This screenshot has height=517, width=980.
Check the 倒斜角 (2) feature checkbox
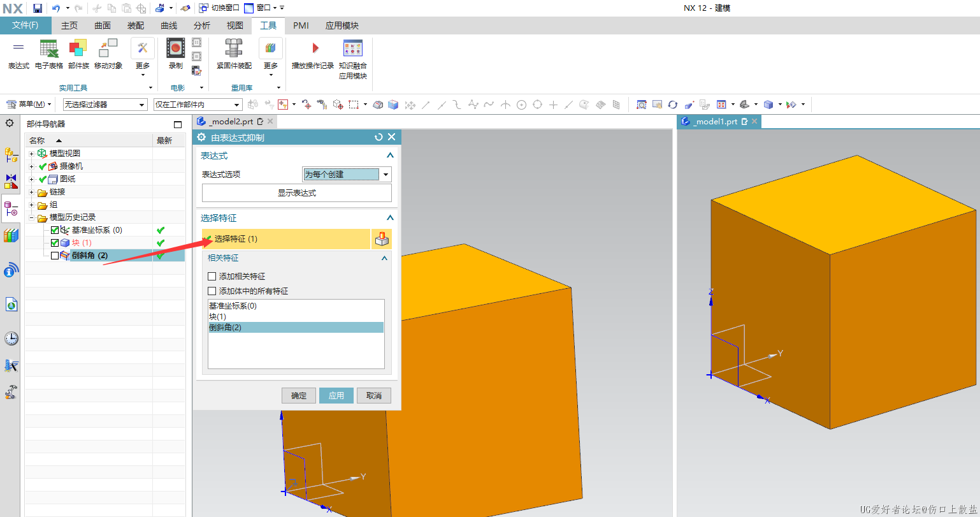click(55, 256)
